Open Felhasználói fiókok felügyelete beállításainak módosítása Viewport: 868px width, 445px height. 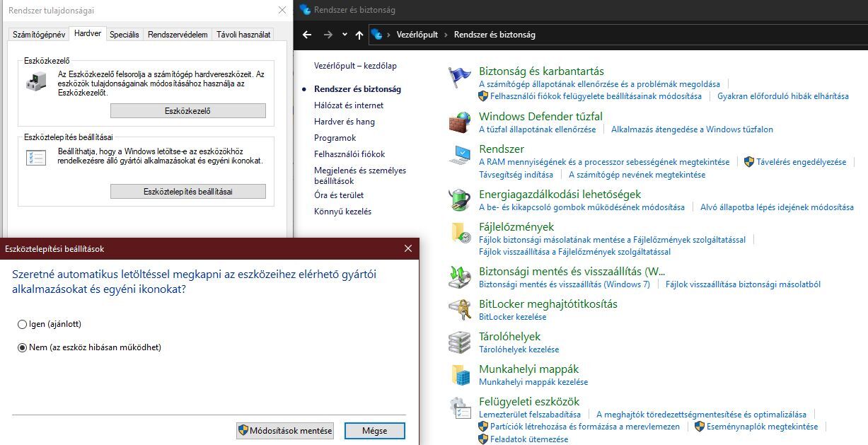tap(596, 96)
